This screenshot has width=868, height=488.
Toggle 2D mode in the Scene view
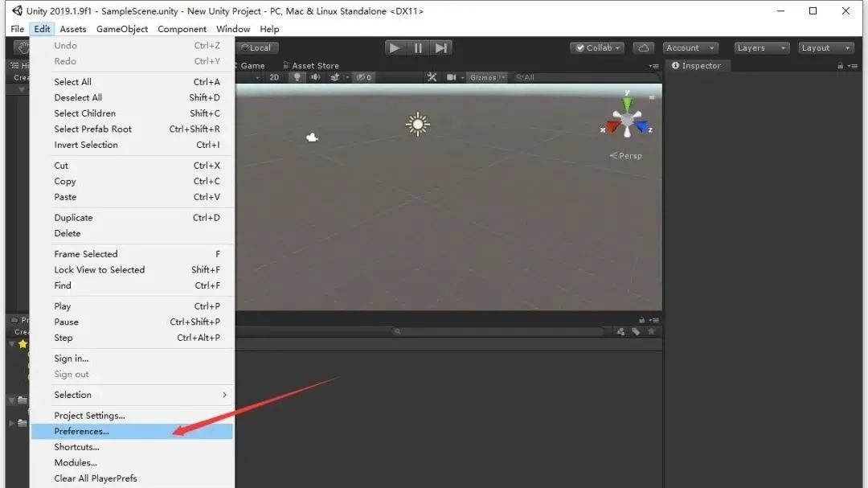click(273, 77)
